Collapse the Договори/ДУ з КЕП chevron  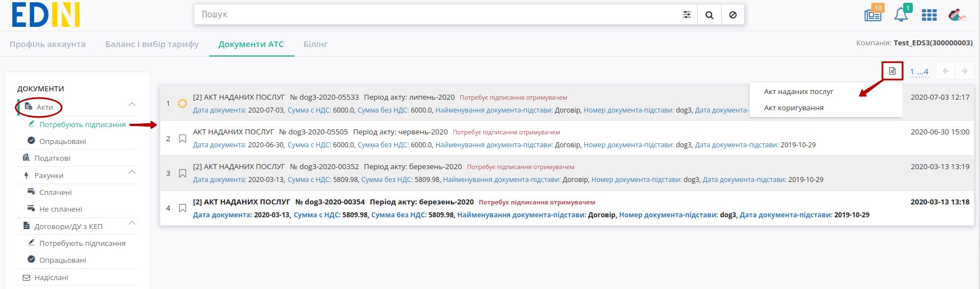(x=132, y=223)
